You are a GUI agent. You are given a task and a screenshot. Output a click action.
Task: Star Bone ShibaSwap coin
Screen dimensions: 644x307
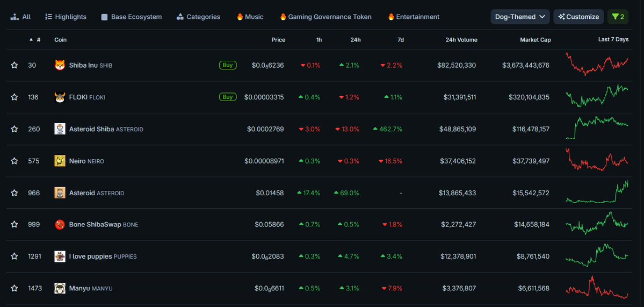pyautogui.click(x=15, y=224)
